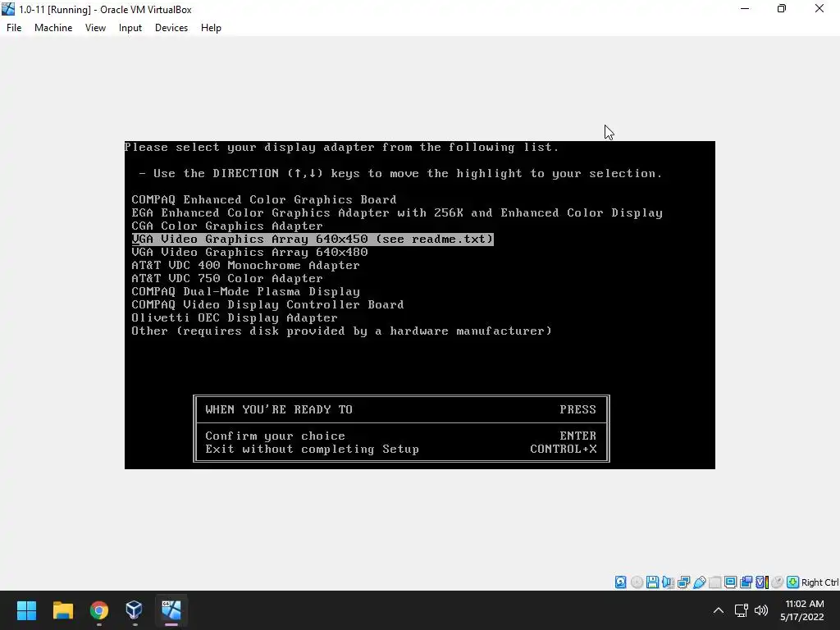
Task: Select COMPAQ Video Display Controller Board
Action: tap(268, 305)
